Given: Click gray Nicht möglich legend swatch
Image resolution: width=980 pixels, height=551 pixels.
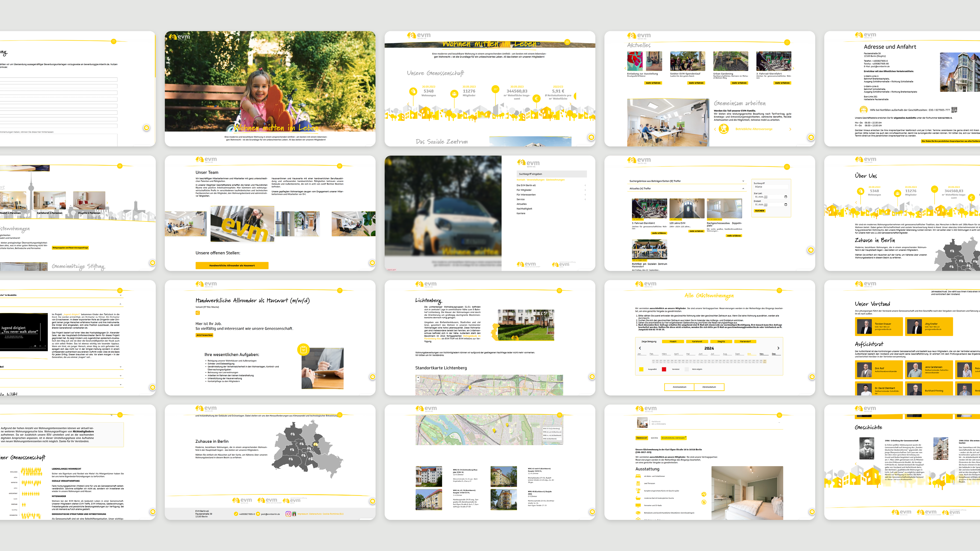Looking at the screenshot, I should (x=686, y=369).
